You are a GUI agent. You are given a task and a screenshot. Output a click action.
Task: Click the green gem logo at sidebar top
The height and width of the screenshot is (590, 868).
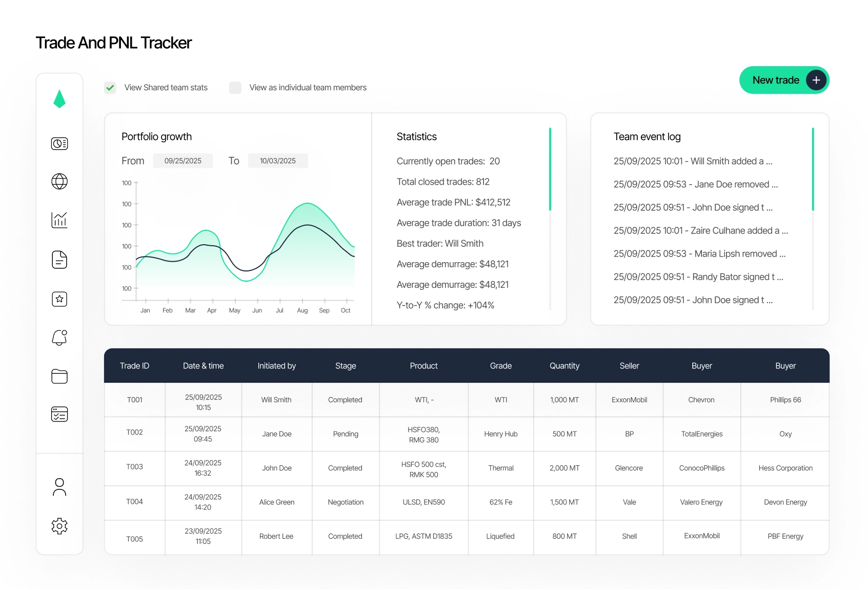tap(59, 99)
